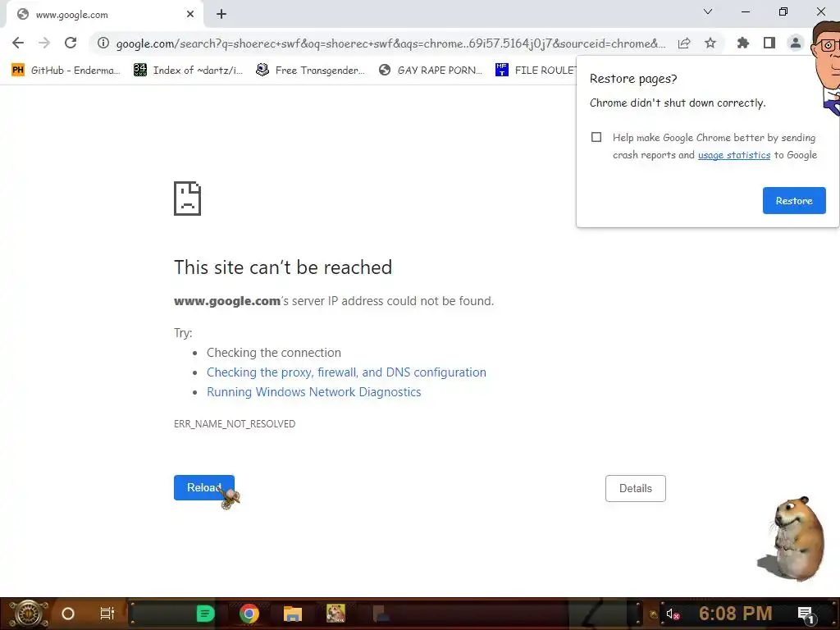This screenshot has width=840, height=630.
Task: Open the usage statistics link
Action: 734,155
